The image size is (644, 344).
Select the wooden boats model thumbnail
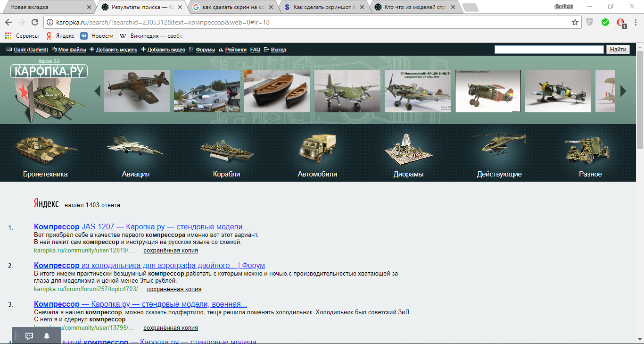pos(277,91)
